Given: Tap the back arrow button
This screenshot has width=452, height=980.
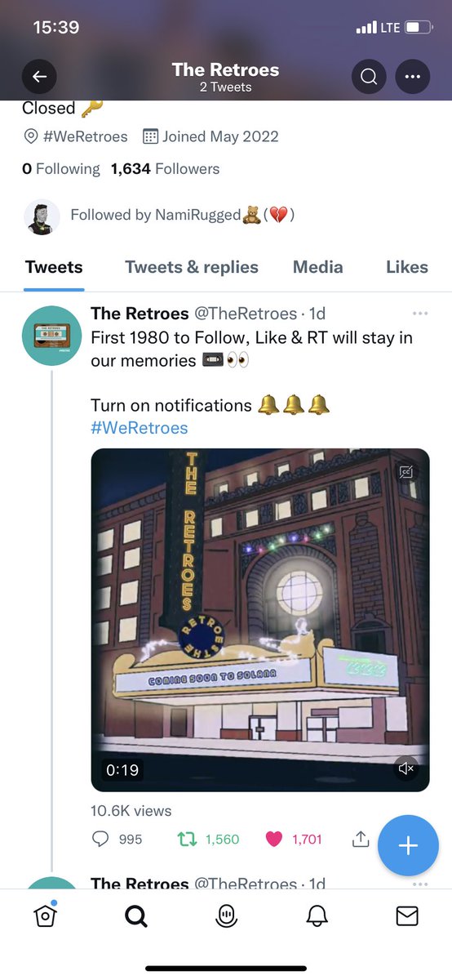Looking at the screenshot, I should tap(39, 78).
